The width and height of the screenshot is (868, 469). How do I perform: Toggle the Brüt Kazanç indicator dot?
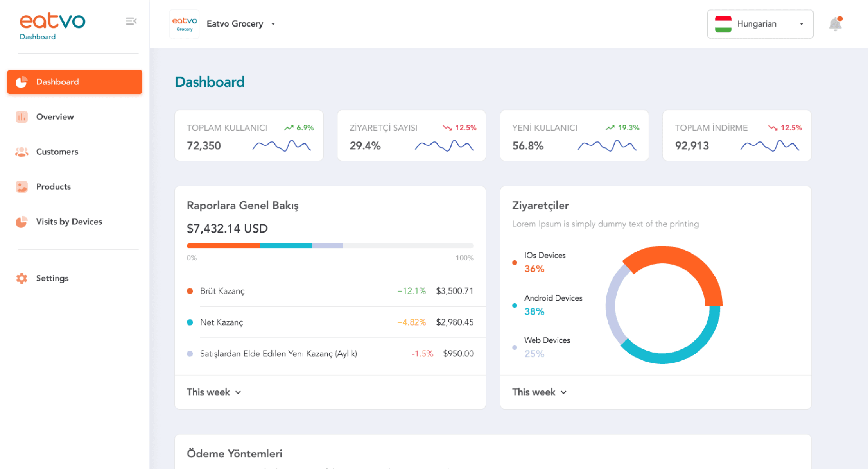(x=190, y=291)
